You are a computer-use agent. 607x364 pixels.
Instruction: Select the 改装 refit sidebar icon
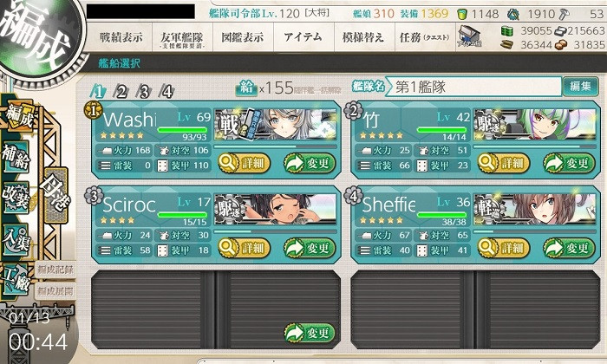(x=16, y=198)
